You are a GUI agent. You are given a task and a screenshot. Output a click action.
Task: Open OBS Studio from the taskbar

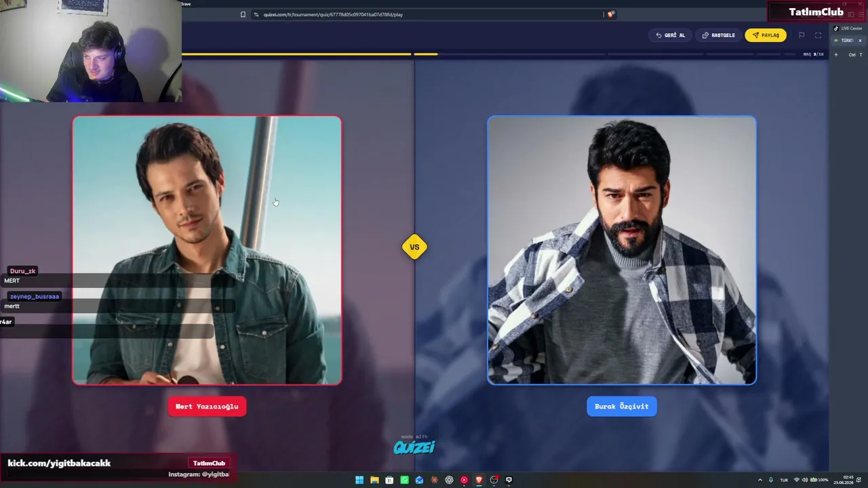point(494,480)
